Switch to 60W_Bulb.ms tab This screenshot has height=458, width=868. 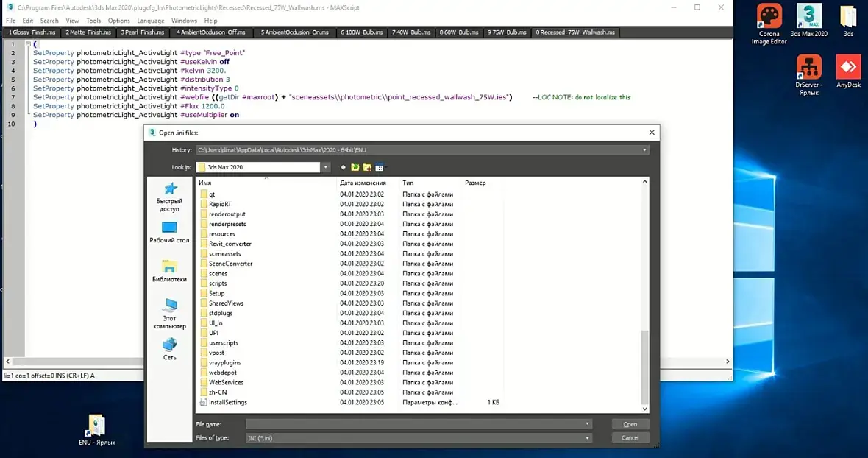(460, 32)
